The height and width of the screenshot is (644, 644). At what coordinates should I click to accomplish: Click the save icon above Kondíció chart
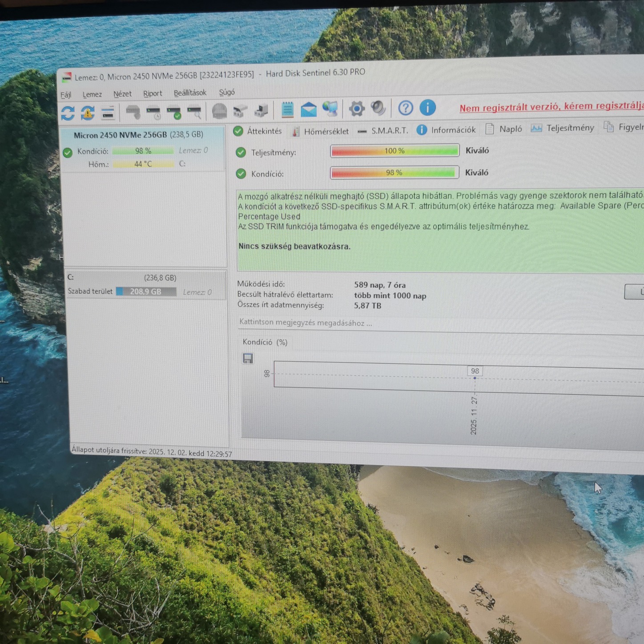tap(248, 358)
